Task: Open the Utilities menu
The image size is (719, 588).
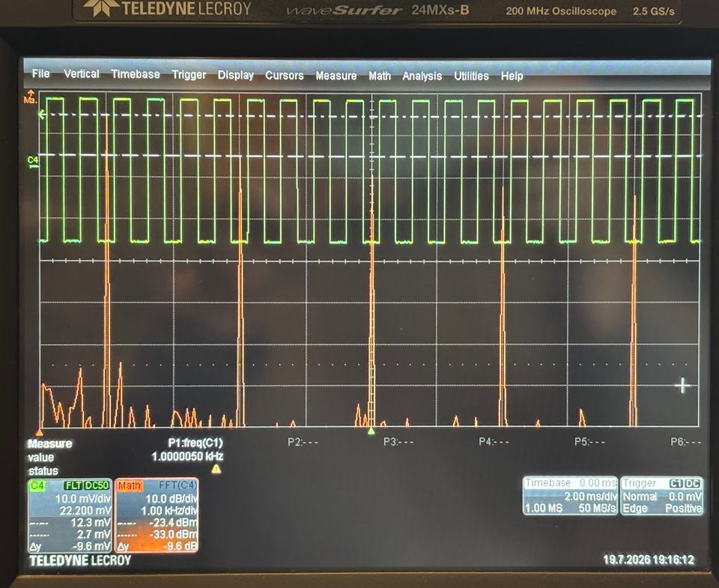Action: click(x=471, y=76)
